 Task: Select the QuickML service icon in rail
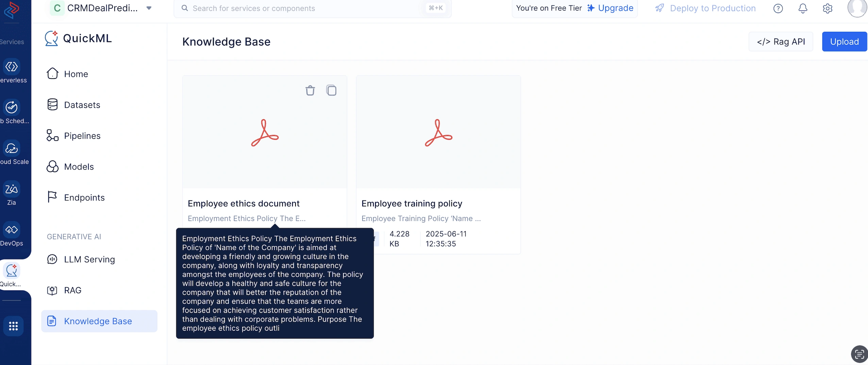(12, 271)
